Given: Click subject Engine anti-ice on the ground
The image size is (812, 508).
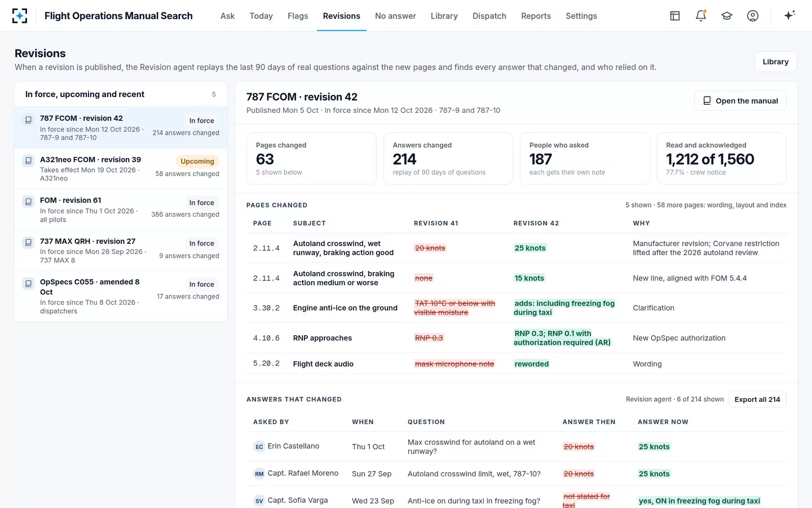Looking at the screenshot, I should click(x=345, y=308).
